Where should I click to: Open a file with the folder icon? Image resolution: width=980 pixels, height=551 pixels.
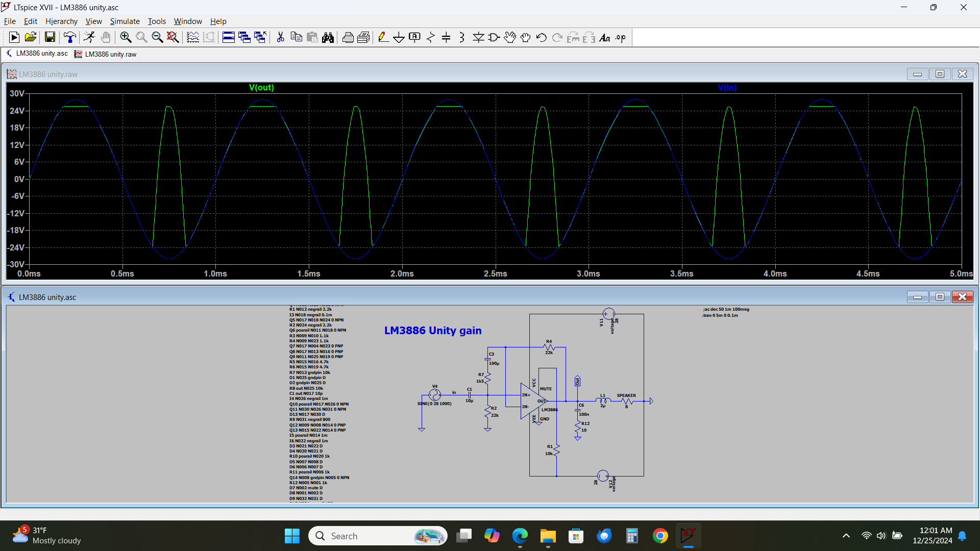(31, 37)
